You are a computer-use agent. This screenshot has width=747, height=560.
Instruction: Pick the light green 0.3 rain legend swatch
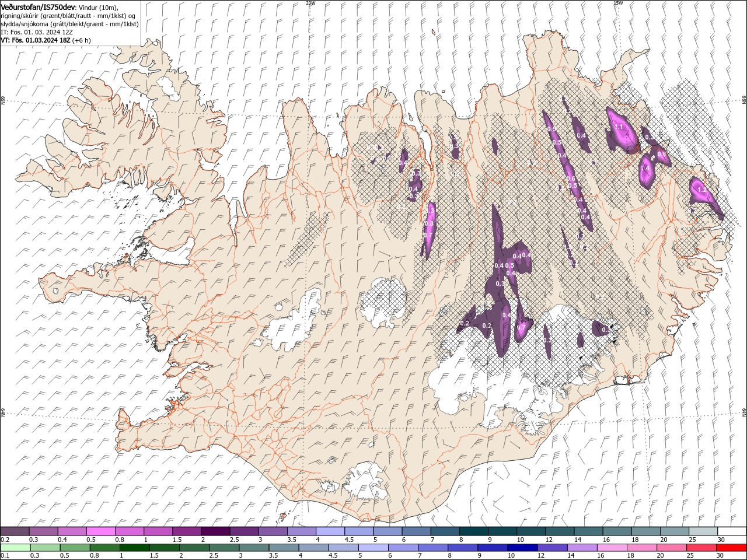click(45, 548)
